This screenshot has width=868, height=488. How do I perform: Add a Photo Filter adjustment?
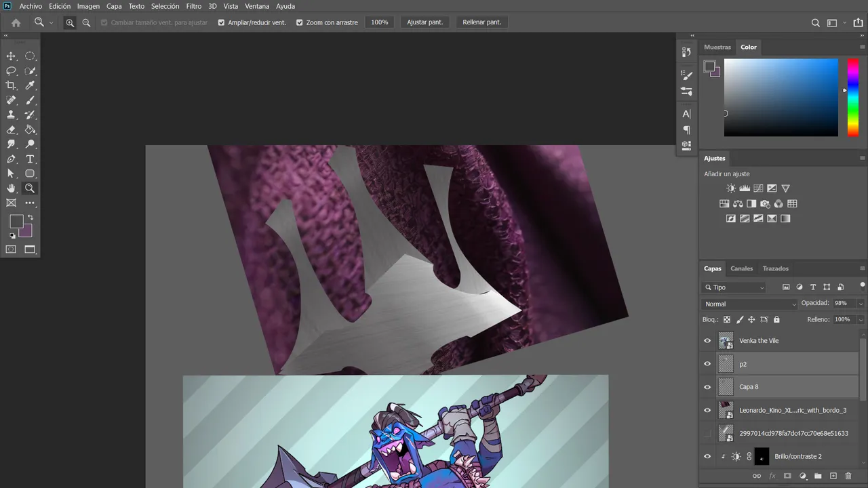(765, 203)
